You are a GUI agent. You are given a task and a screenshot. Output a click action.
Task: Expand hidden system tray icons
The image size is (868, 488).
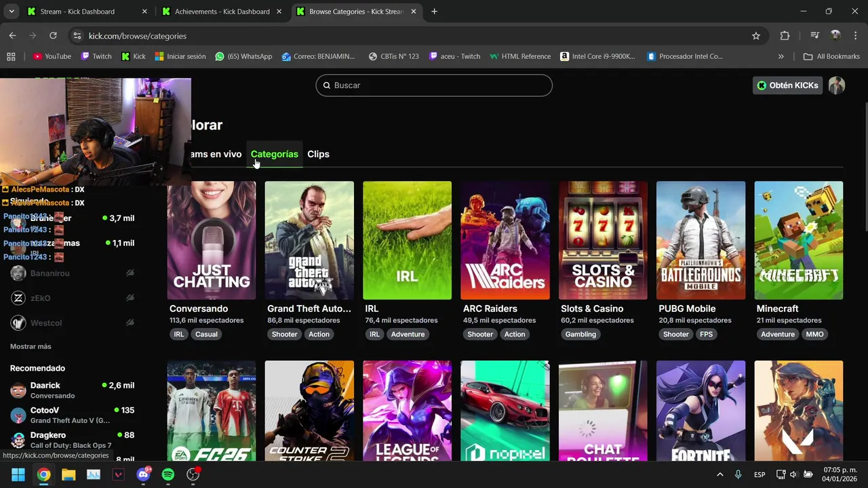719,474
